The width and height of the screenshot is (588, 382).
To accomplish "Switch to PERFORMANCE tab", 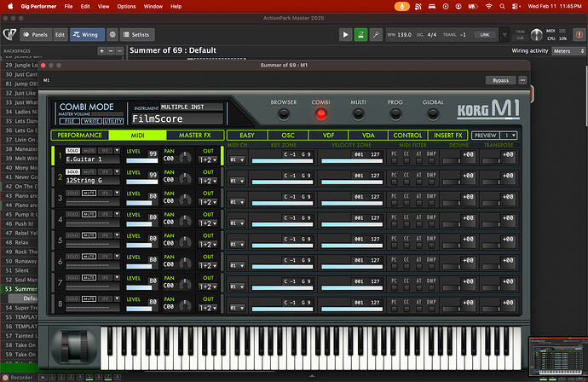I will 80,135.
